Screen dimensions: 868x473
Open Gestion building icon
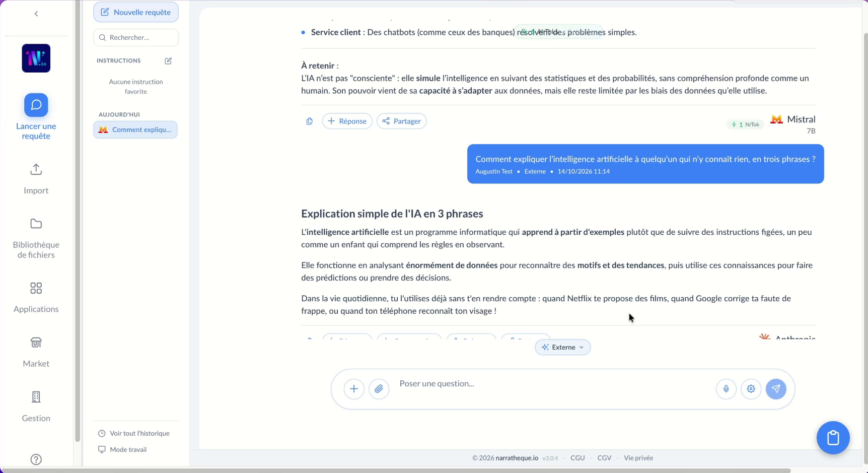[x=36, y=407]
